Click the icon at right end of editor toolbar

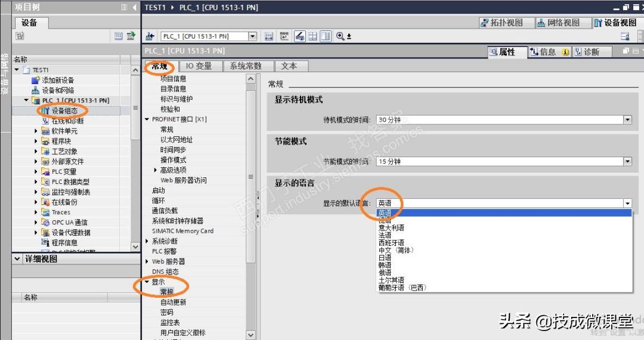pyautogui.click(x=625, y=36)
